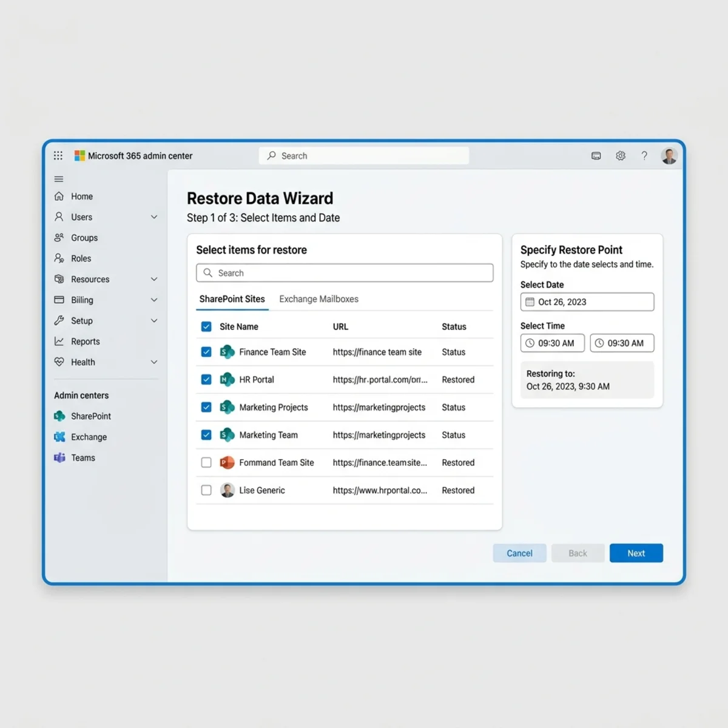The width and height of the screenshot is (728, 728).
Task: Open Reports in sidebar
Action: 86,342
